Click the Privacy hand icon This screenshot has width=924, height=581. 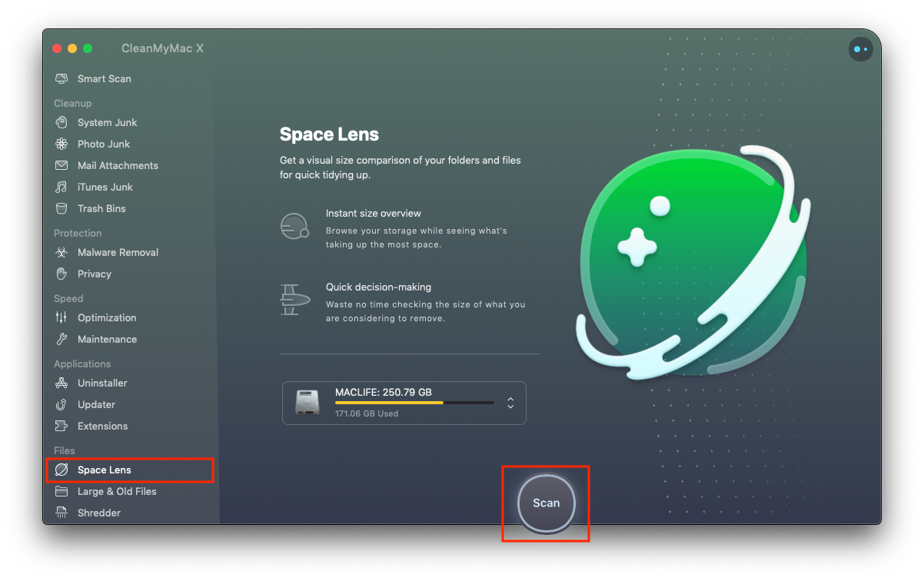coord(61,274)
